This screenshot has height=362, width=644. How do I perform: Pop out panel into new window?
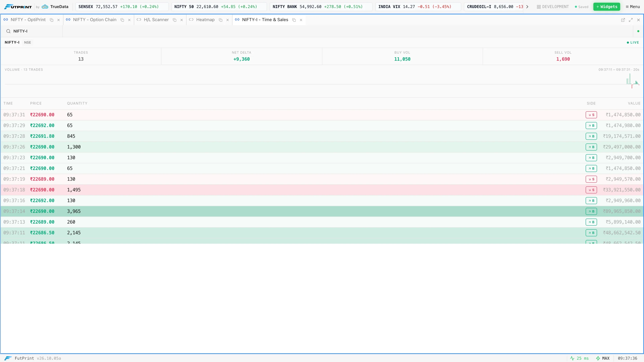623,20
